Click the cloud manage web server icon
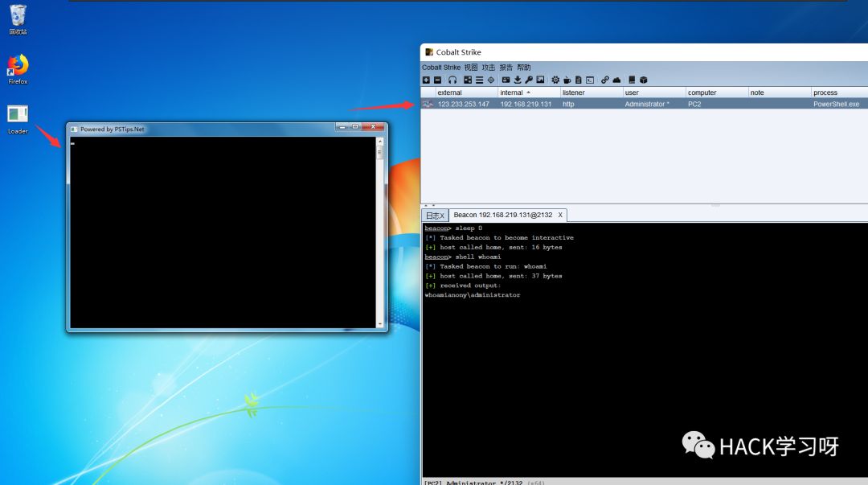Image resolution: width=868 pixels, height=485 pixels. 616,80
